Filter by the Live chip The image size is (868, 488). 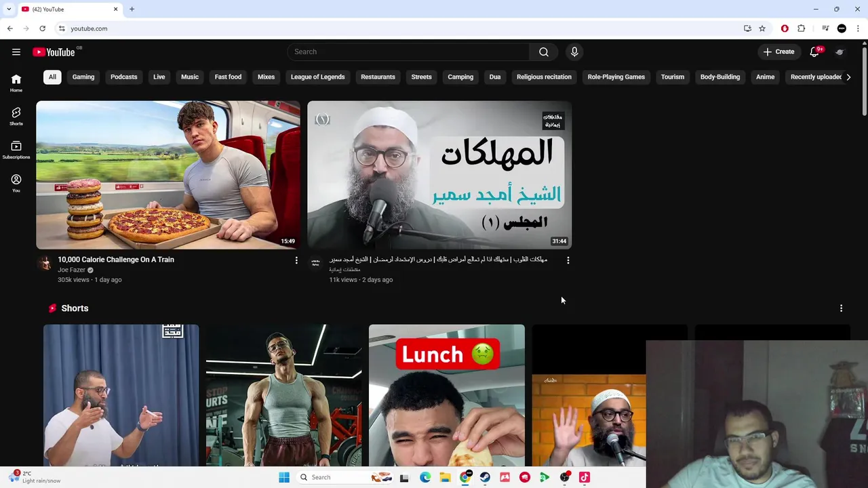tap(159, 77)
